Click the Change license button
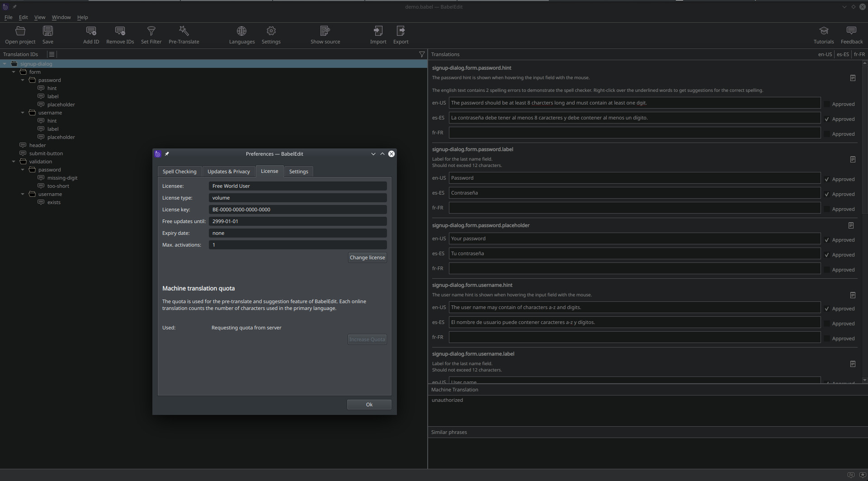Screen dimensions: 868x481 coord(367,257)
